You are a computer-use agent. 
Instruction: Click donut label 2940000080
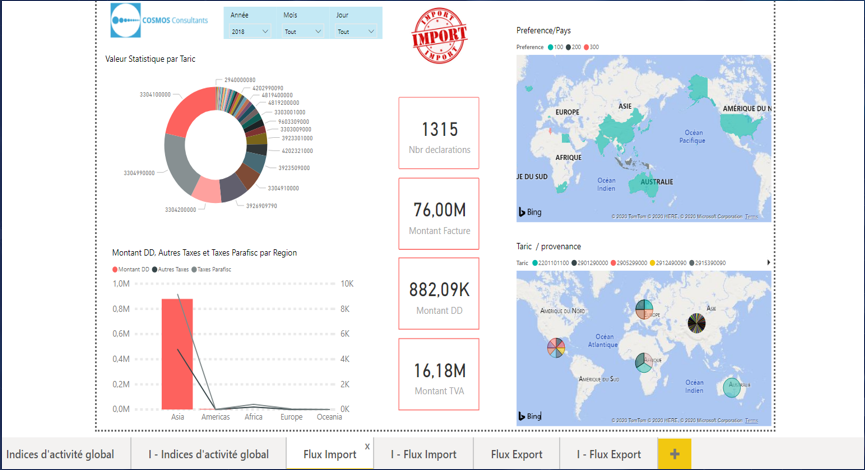(x=240, y=80)
